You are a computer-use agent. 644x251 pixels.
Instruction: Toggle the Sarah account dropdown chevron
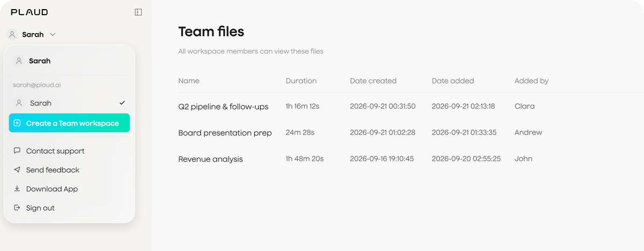coord(53,34)
